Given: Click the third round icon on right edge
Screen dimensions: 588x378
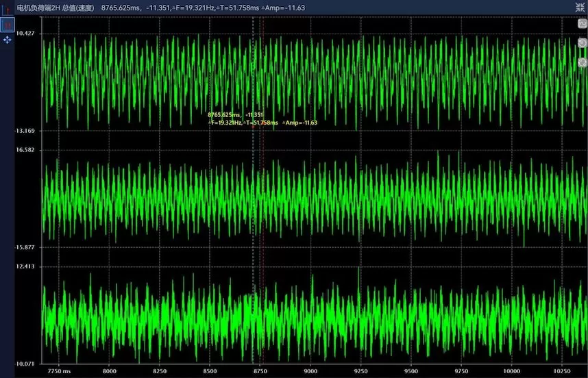Looking at the screenshot, I should click(581, 62).
